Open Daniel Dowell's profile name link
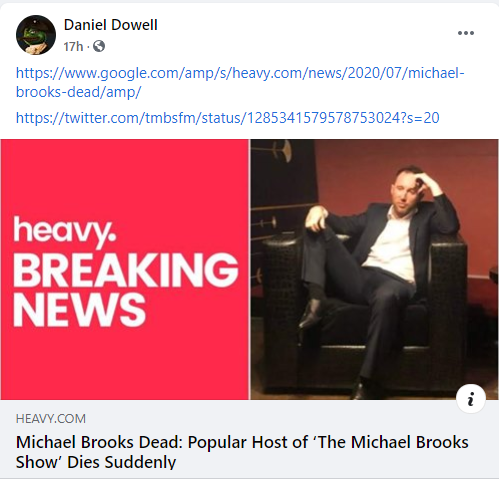The width and height of the screenshot is (499, 479). [110, 25]
